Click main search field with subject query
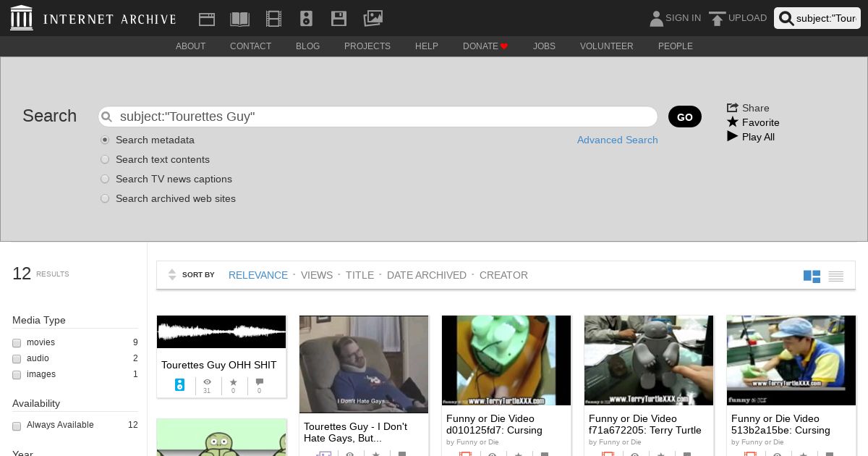The image size is (868, 456). point(378,117)
